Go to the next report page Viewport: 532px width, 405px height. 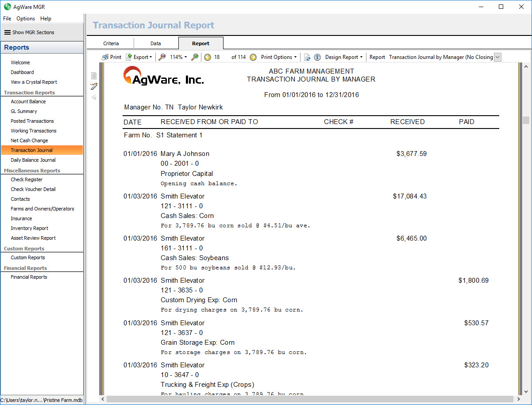tap(253, 57)
